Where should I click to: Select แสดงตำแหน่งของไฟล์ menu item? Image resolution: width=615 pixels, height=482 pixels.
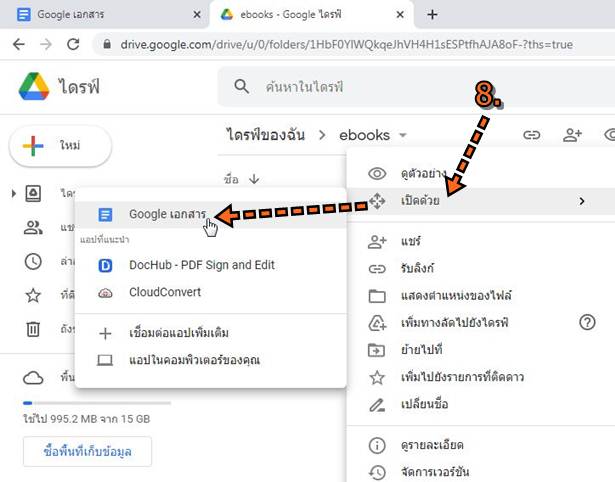click(x=481, y=296)
